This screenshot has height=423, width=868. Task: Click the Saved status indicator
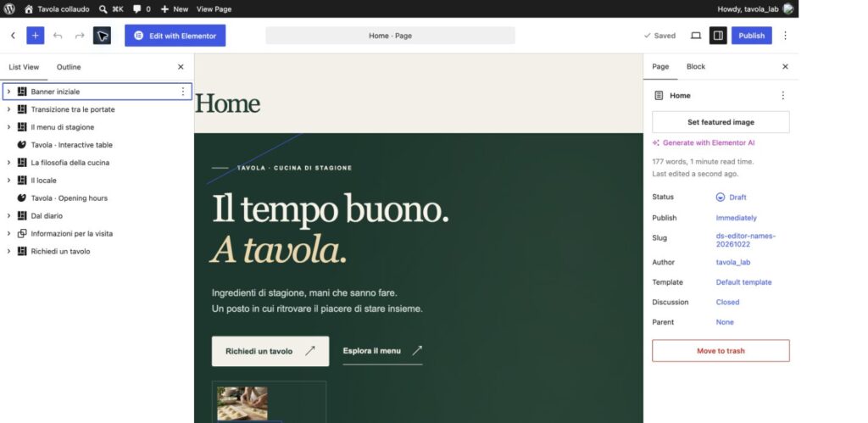659,36
